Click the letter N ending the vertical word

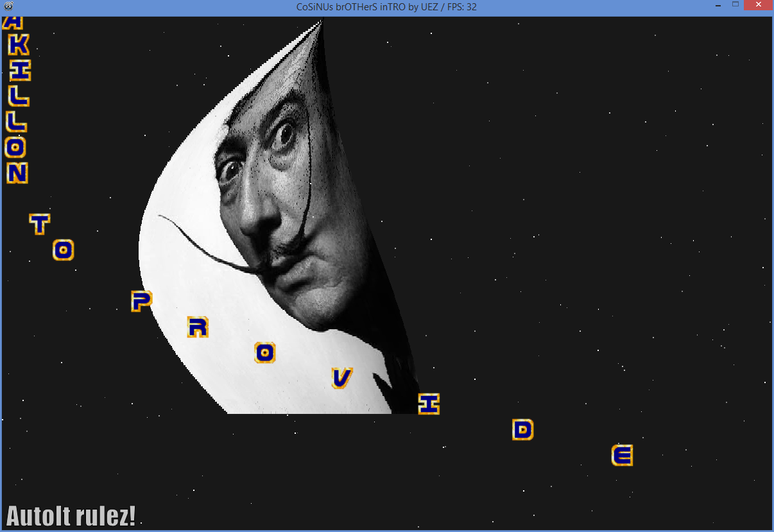tap(17, 173)
